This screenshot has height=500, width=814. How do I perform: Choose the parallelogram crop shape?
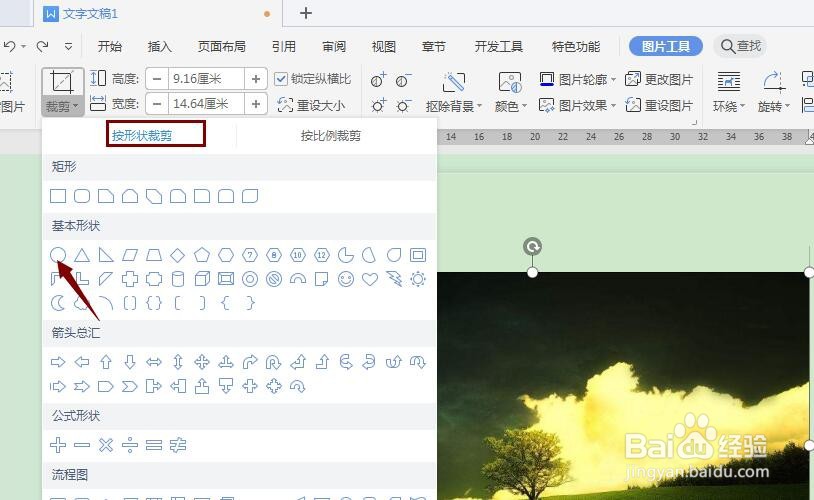point(130,255)
